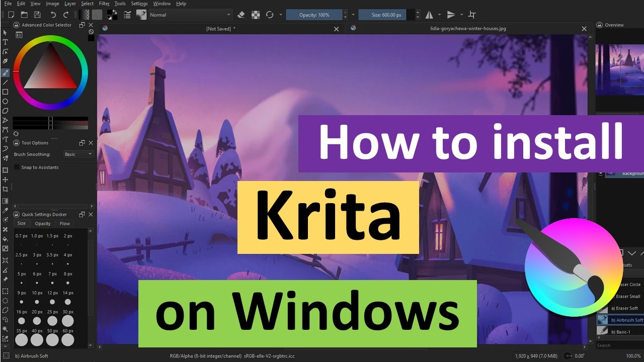
Task: Lock the Advanced Color Selector docker
Action: (x=16, y=25)
